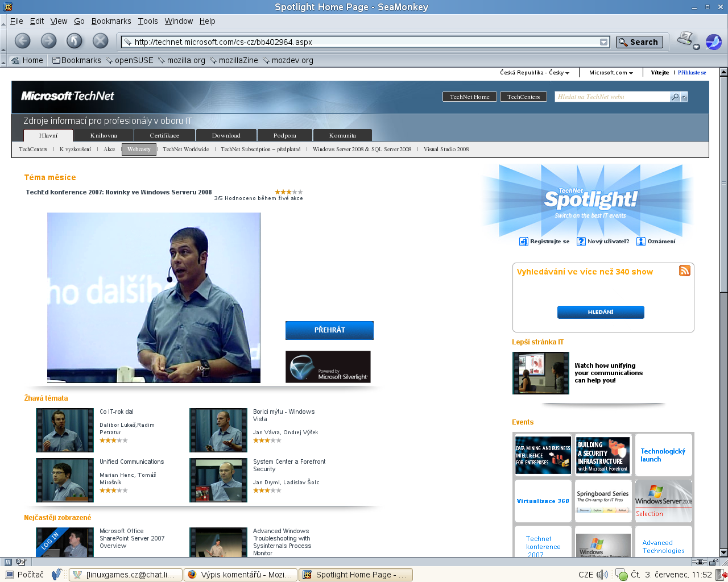The height and width of the screenshot is (582, 728).
Task: Switch to the Certifikace tab
Action: click(x=164, y=135)
